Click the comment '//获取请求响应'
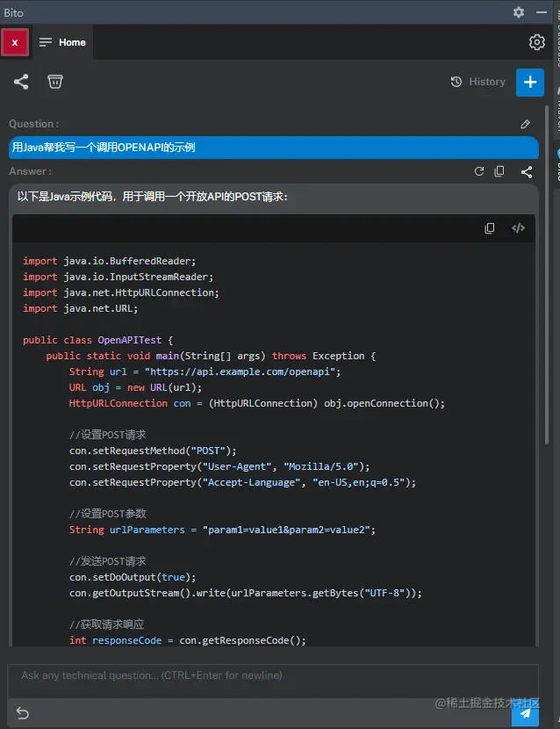 click(107, 624)
